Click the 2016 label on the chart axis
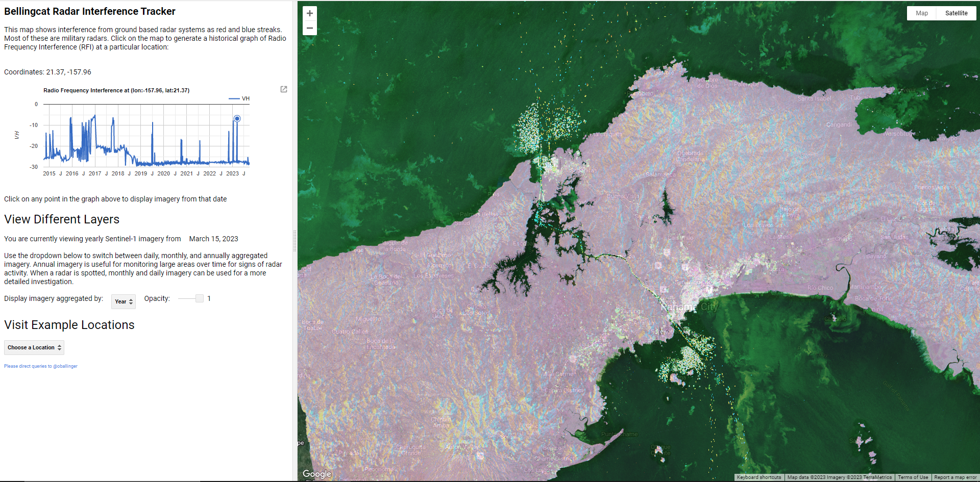Viewport: 980px width, 482px height. 72,173
